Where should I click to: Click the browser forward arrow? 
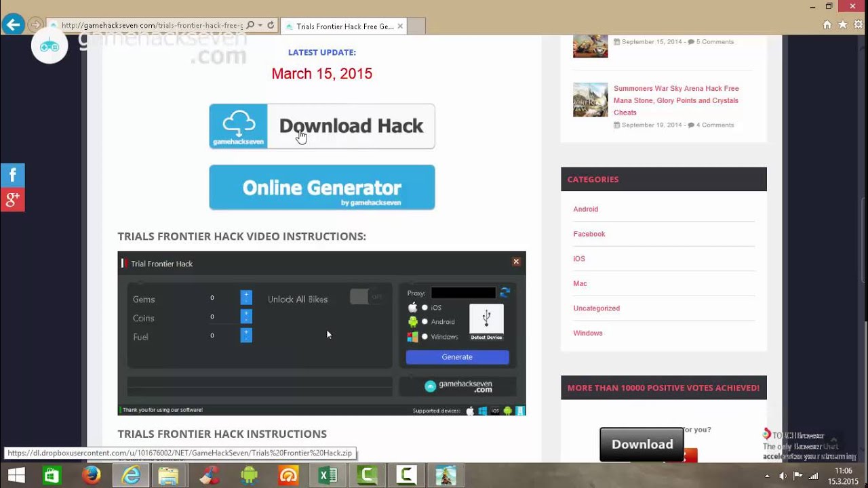click(x=35, y=25)
